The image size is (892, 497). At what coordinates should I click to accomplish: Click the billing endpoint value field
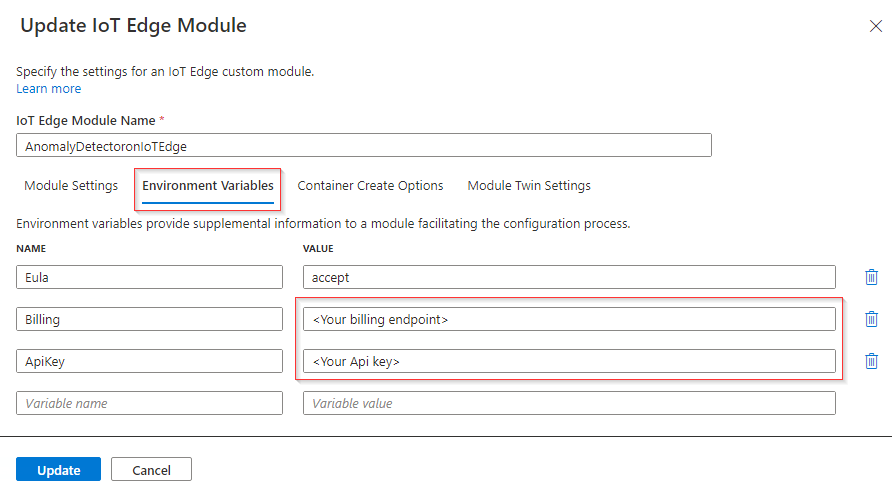tap(569, 319)
